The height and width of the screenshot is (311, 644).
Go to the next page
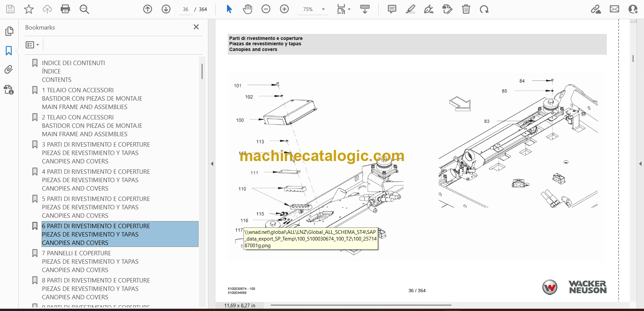(x=166, y=9)
